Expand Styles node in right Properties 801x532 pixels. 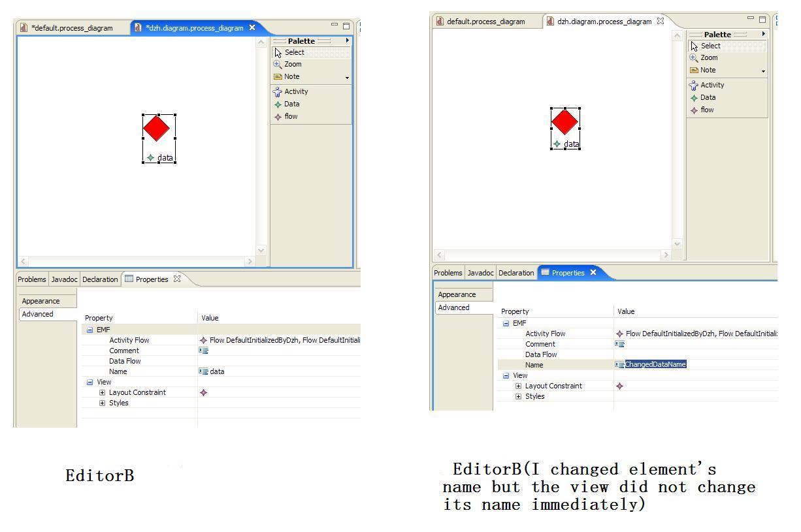(x=518, y=396)
